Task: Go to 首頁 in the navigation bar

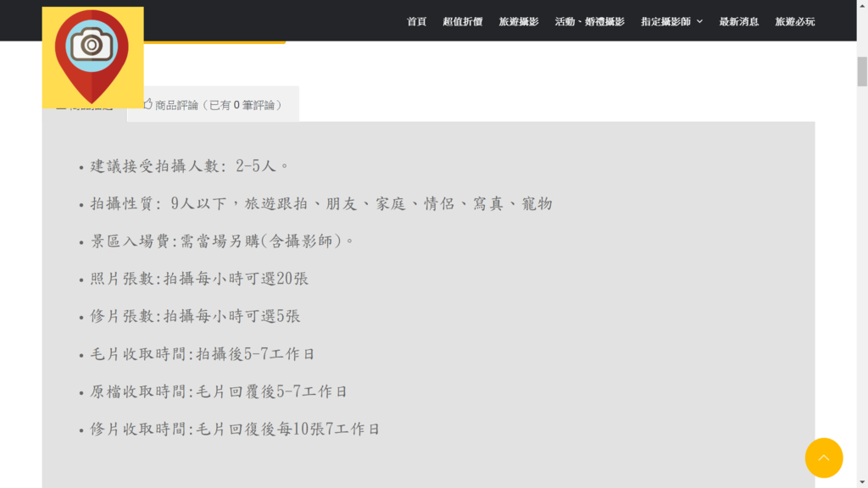Action: tap(416, 22)
